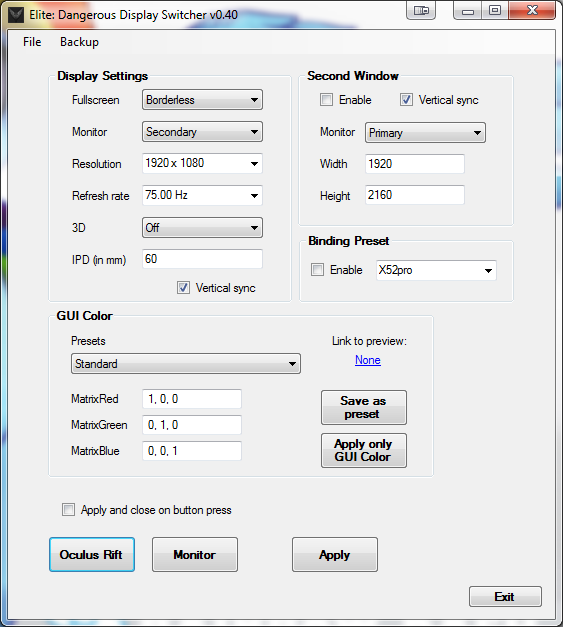Open the Backup menu
This screenshot has height=627, width=563.
[79, 42]
